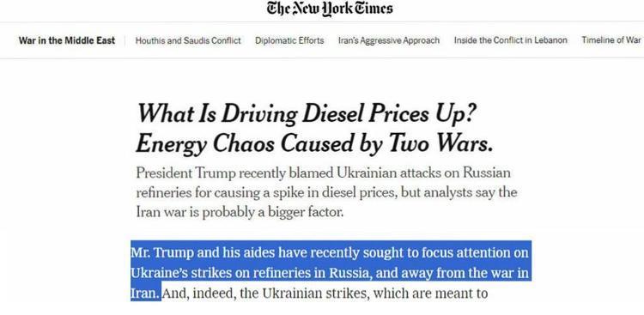The image size is (644, 315).
Task: Select the Diplomatic Efforts nav link
Action: [289, 40]
